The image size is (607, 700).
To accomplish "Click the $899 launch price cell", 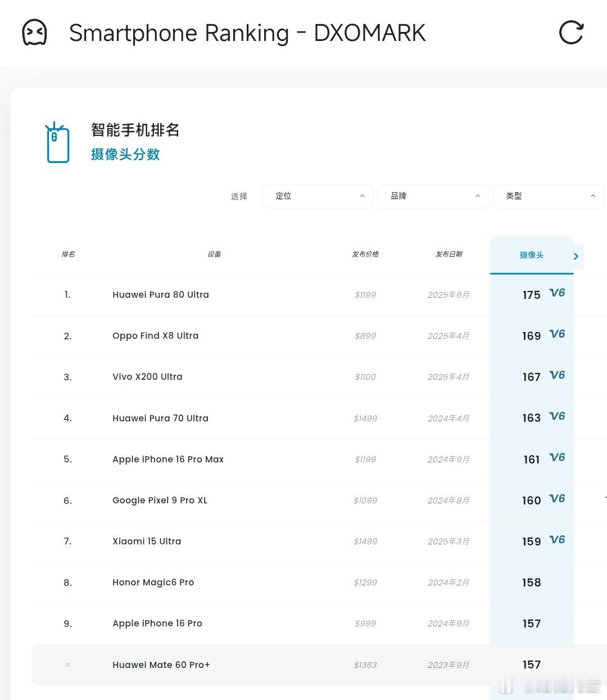I will click(x=365, y=336).
